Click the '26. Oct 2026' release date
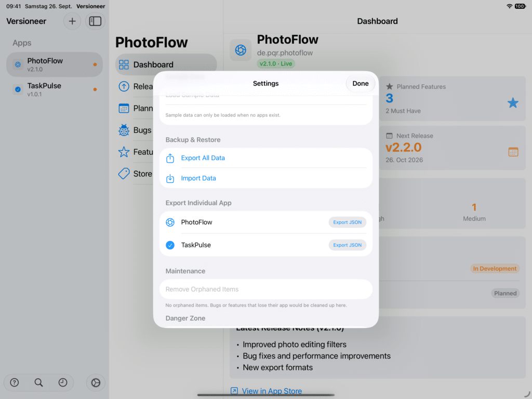The image size is (532, 399). tap(404, 160)
